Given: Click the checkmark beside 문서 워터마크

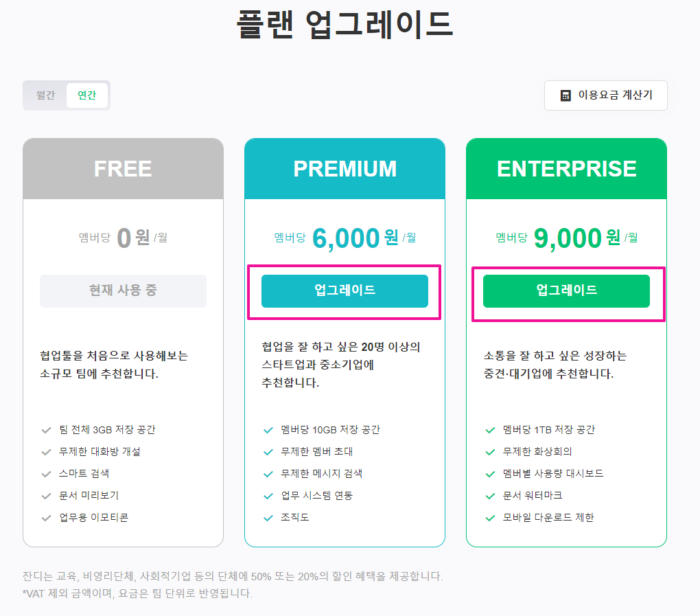Looking at the screenshot, I should [x=490, y=495].
